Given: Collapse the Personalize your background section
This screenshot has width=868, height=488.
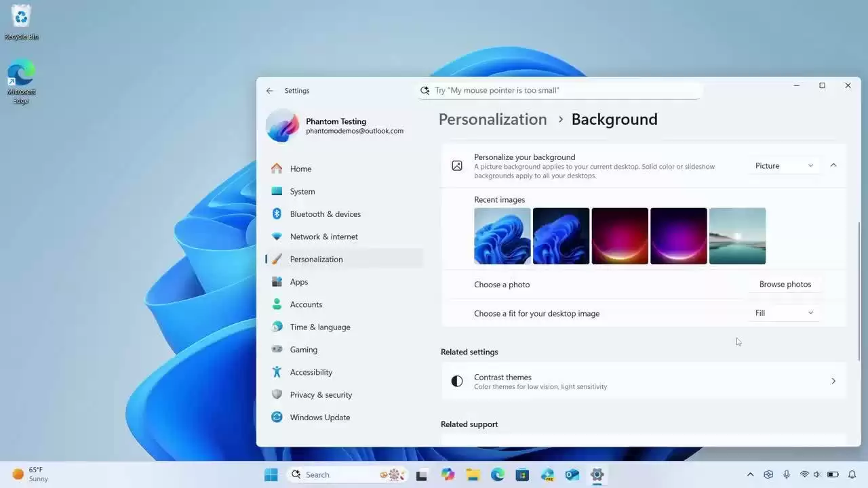Looking at the screenshot, I should pos(833,165).
